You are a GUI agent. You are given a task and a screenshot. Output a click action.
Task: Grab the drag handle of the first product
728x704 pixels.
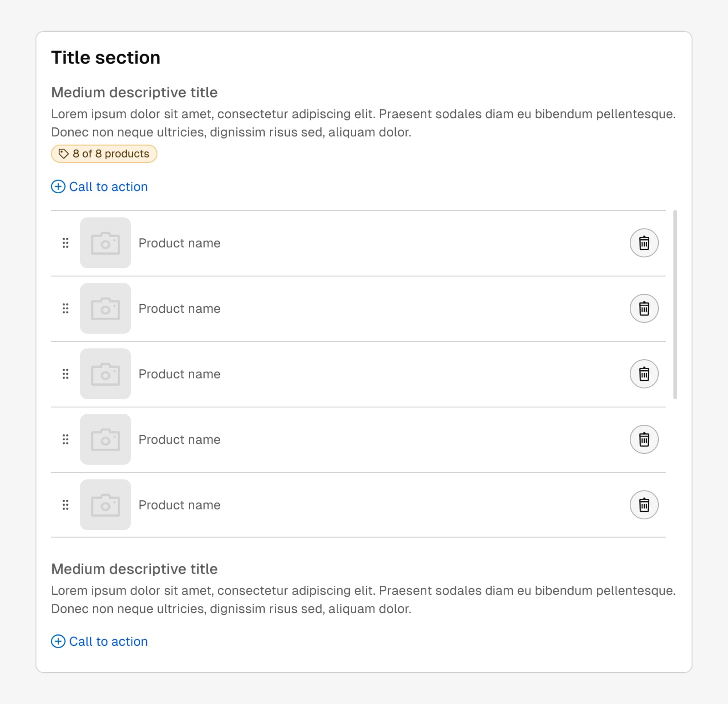[x=66, y=243]
